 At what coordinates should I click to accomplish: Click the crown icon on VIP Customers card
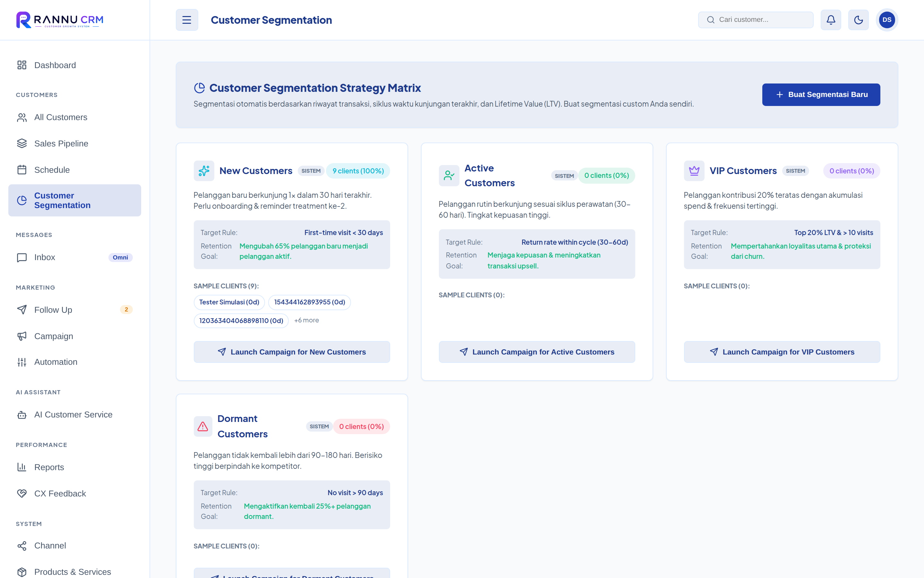coord(694,171)
